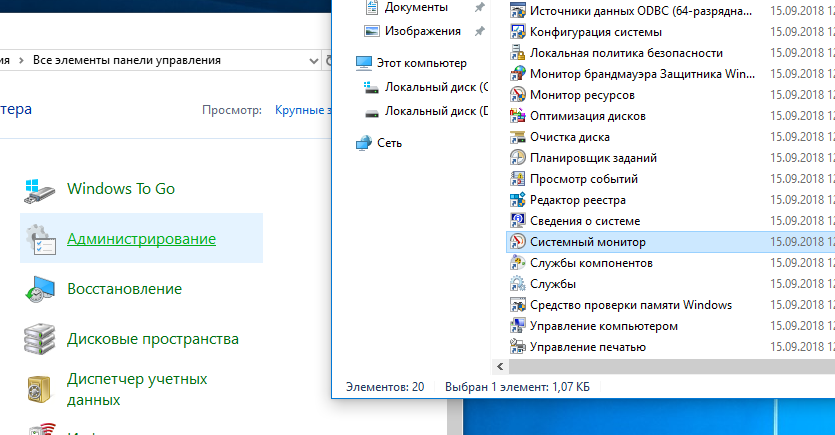Select Редактор реестра file name

pos(578,200)
